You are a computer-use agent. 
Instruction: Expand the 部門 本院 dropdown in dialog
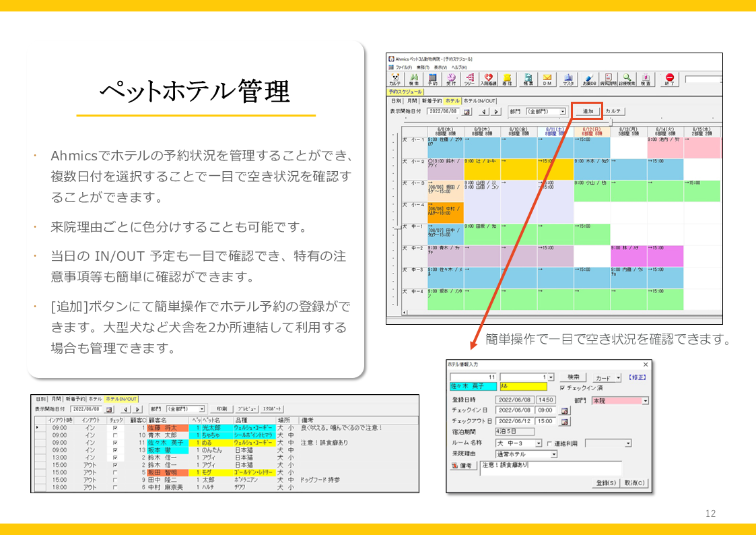tap(645, 400)
